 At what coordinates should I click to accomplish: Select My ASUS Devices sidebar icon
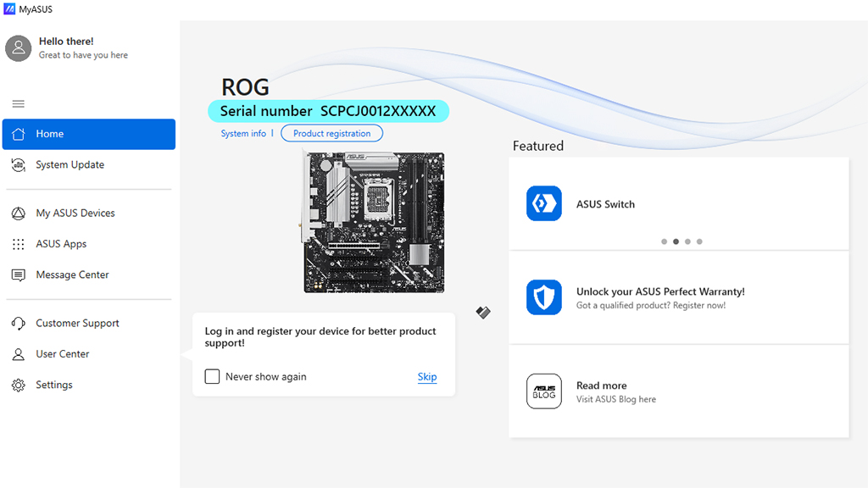point(19,213)
